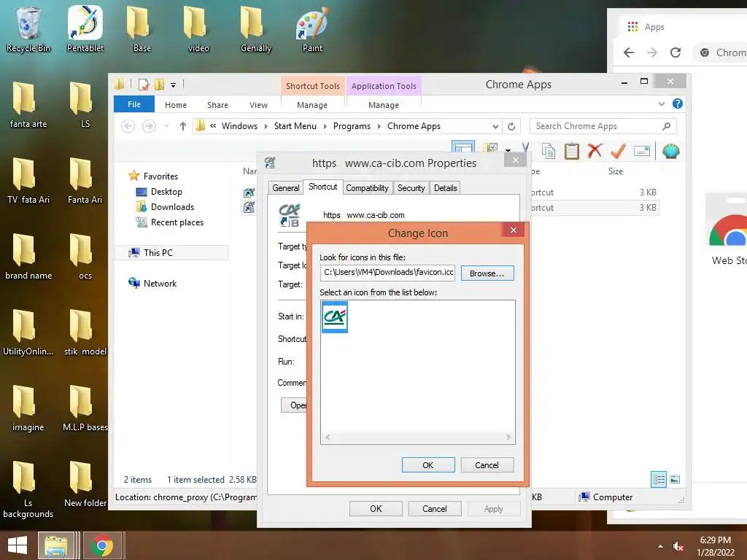The image size is (747, 560).
Task: Click the search magnifier icon in Explorer
Action: pos(667,126)
